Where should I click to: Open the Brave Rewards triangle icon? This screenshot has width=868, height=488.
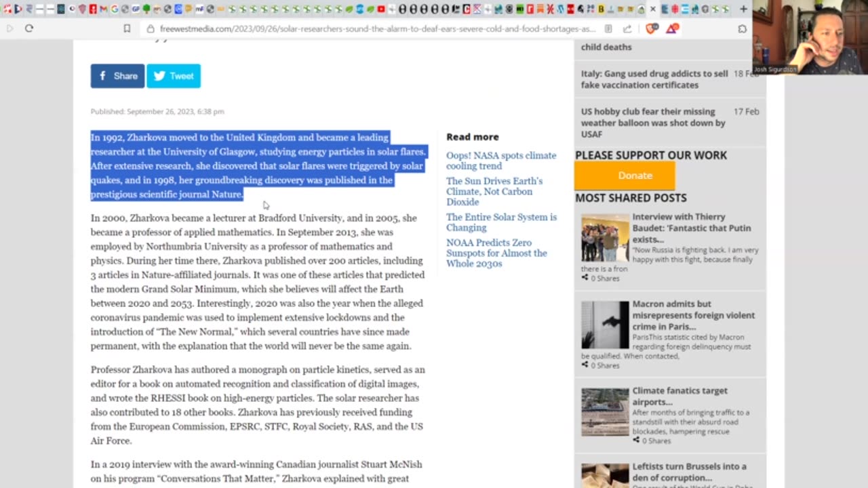(x=672, y=28)
